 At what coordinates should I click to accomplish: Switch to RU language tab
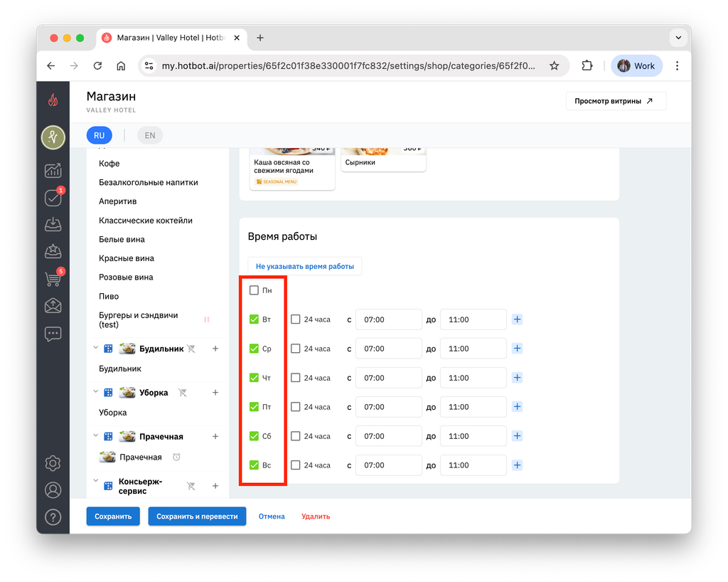pyautogui.click(x=100, y=135)
